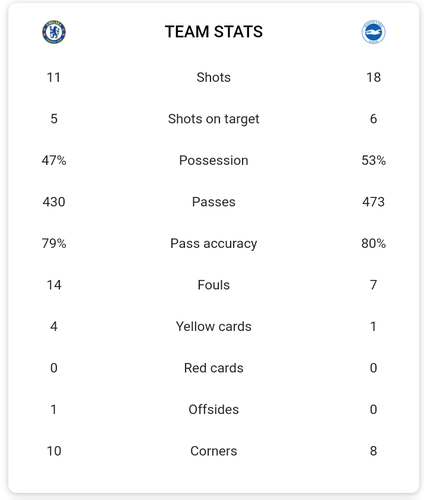424x500 pixels.
Task: Click the Chelsea club crest icon
Action: (54, 32)
